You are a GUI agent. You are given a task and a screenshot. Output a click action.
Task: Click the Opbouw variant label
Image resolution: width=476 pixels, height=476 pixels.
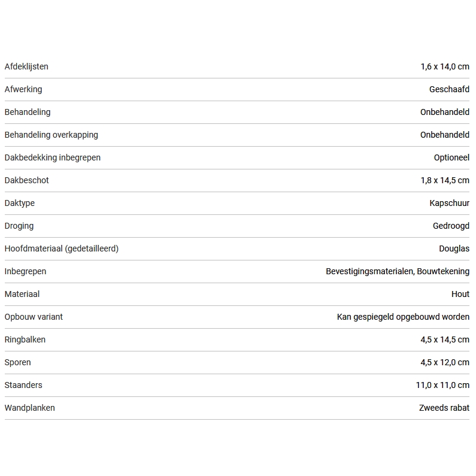click(x=34, y=317)
